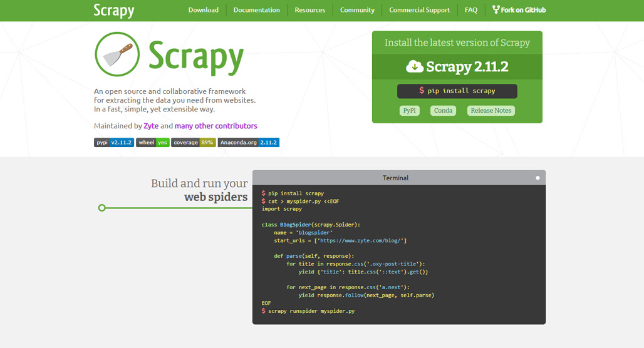Open the Download menu item
Screen dimensions: 644x348
(x=204, y=10)
